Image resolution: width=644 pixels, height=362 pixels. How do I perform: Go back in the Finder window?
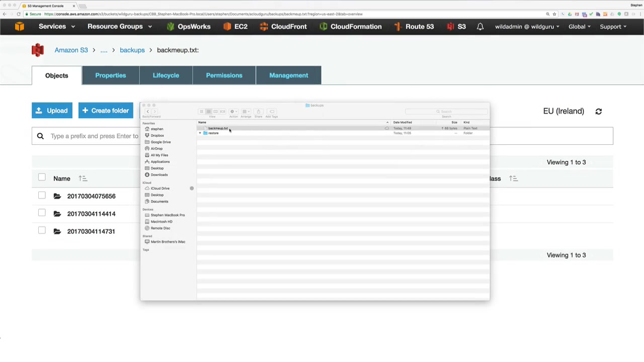tap(148, 112)
